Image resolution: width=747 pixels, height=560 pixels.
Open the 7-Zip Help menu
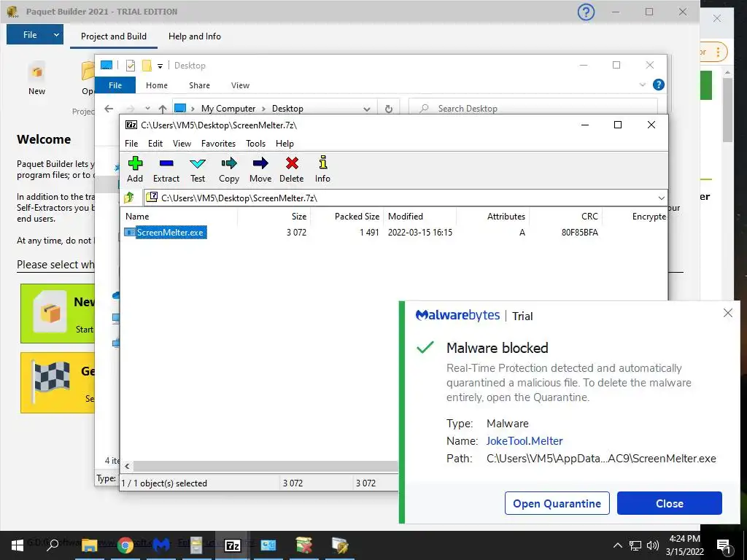(x=285, y=144)
